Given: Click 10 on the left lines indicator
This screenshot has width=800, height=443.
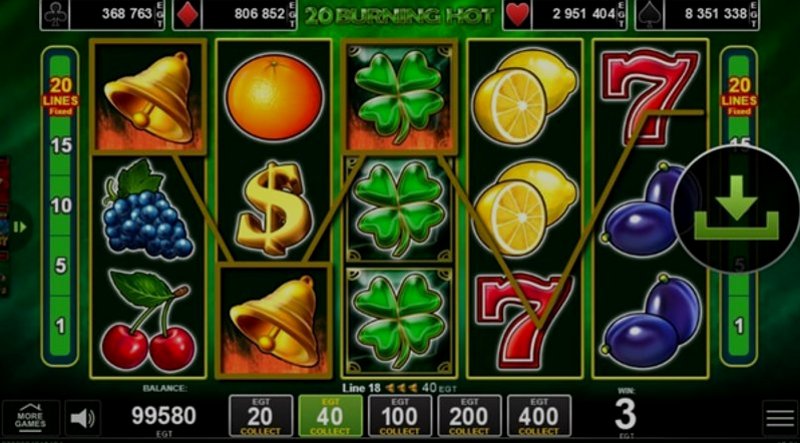Looking at the screenshot, I should 61,206.
